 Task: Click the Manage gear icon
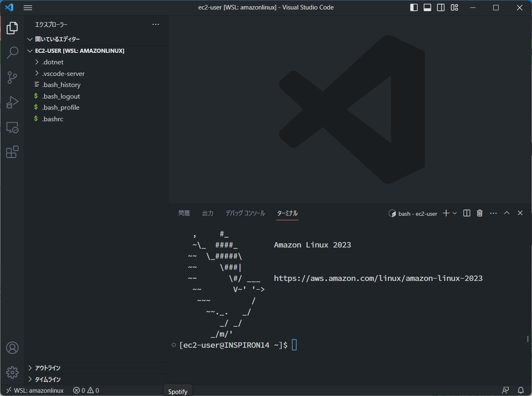point(12,372)
